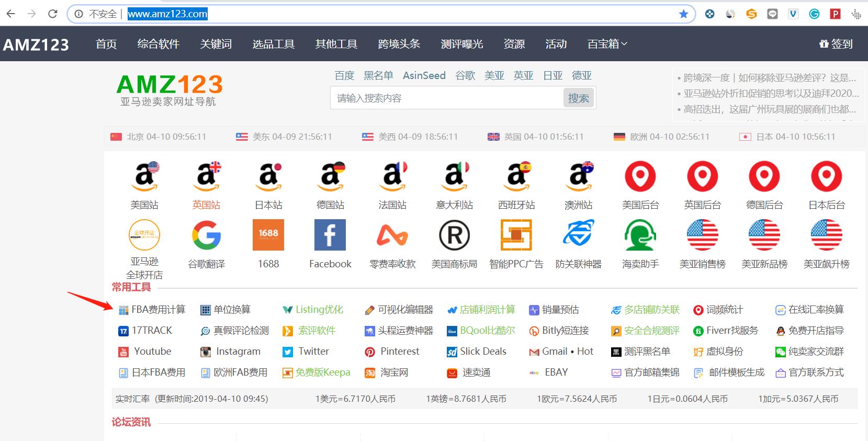Open the 英国站 Amazon UK icon
The width and height of the screenshot is (868, 441).
coord(206,176)
